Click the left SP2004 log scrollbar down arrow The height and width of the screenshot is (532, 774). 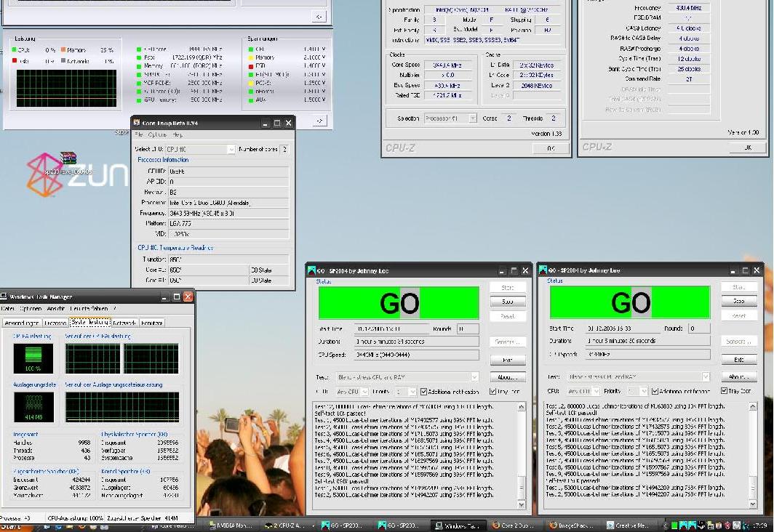tap(522, 504)
